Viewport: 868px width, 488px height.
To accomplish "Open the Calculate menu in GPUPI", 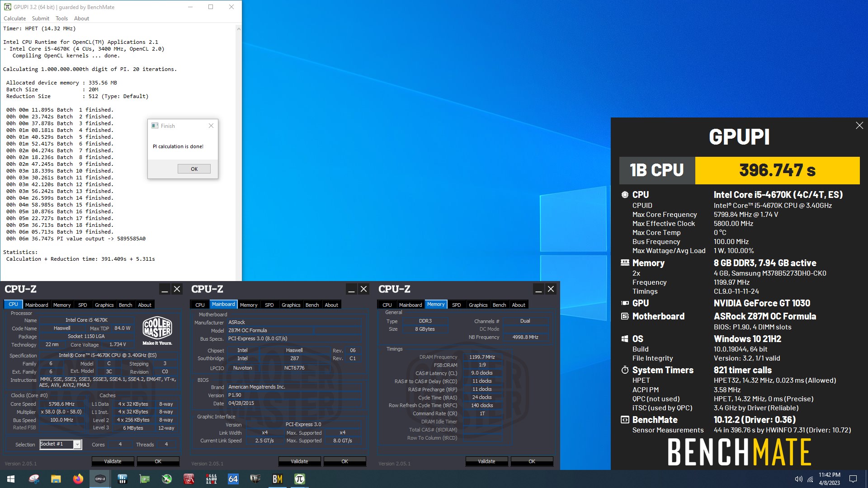I will 15,19.
